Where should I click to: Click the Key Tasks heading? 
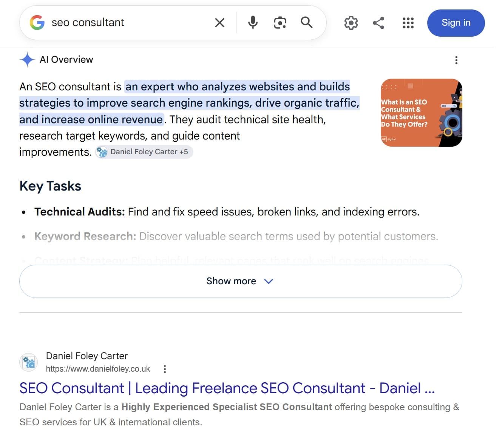[x=50, y=186]
